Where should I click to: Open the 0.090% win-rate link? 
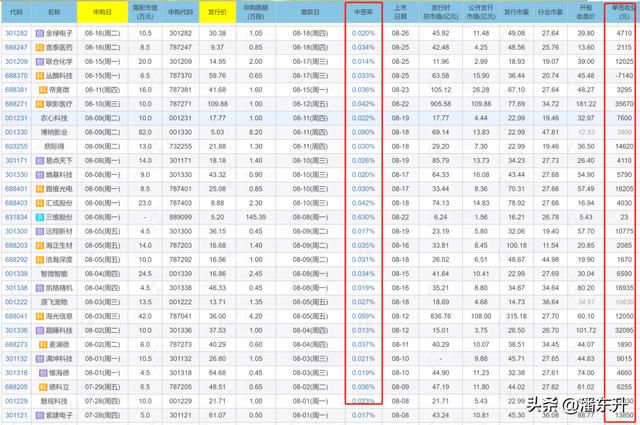coord(363,132)
